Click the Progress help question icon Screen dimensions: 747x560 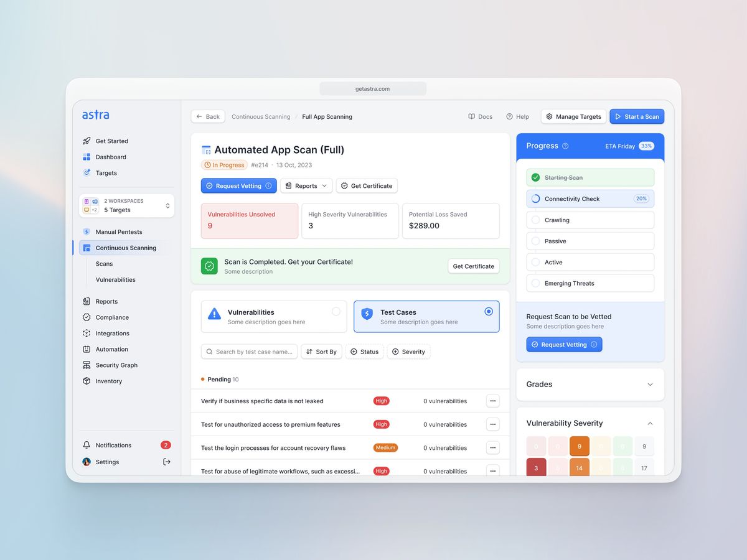[x=565, y=146]
